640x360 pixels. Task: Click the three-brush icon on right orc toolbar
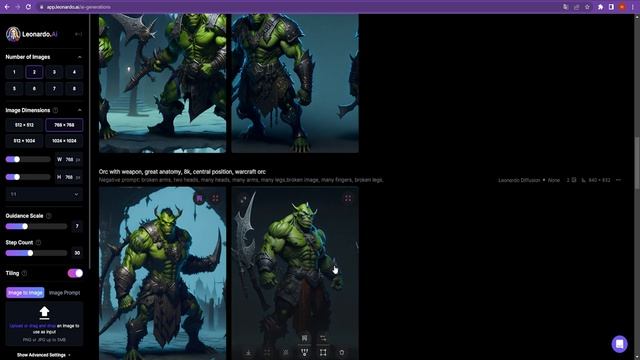[x=304, y=353]
